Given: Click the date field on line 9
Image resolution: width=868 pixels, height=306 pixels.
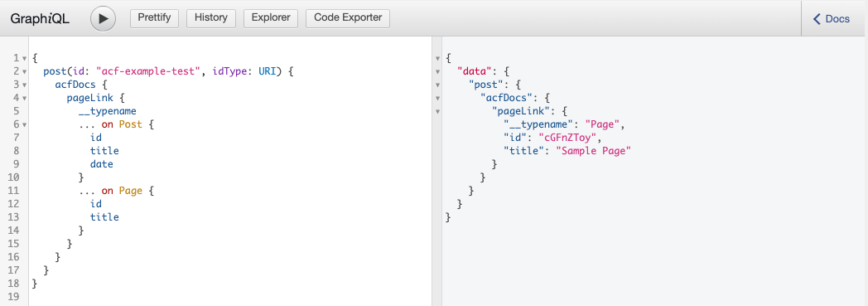Looking at the screenshot, I should (102, 164).
